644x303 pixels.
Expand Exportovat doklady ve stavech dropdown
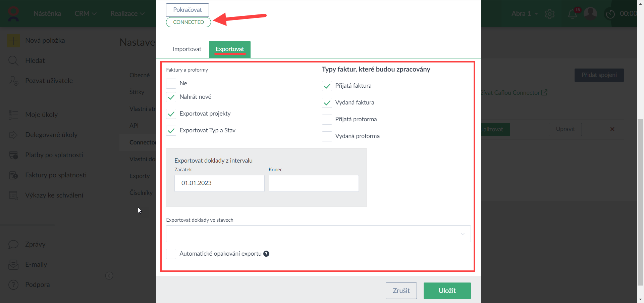coord(463,234)
